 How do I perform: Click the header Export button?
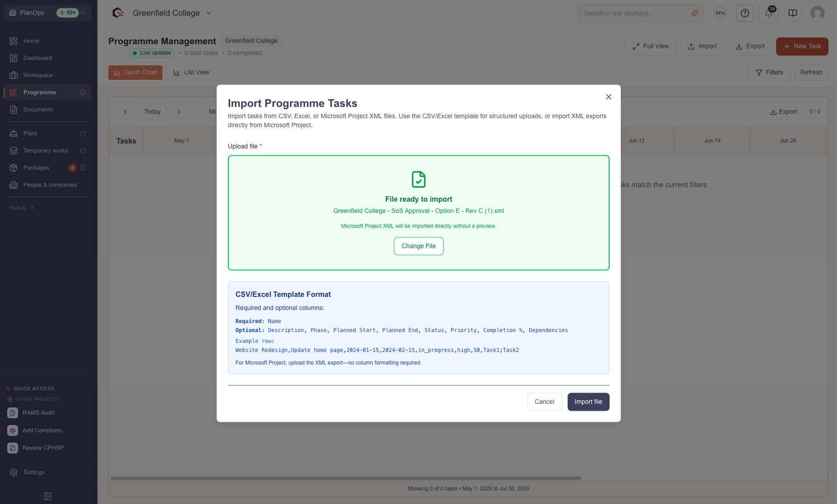pyautogui.click(x=750, y=46)
